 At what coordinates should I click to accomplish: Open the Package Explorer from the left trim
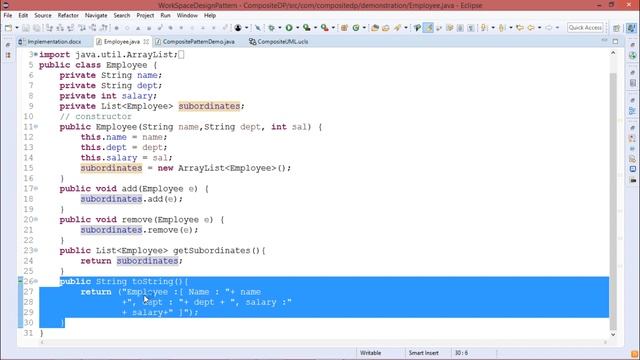(8, 55)
